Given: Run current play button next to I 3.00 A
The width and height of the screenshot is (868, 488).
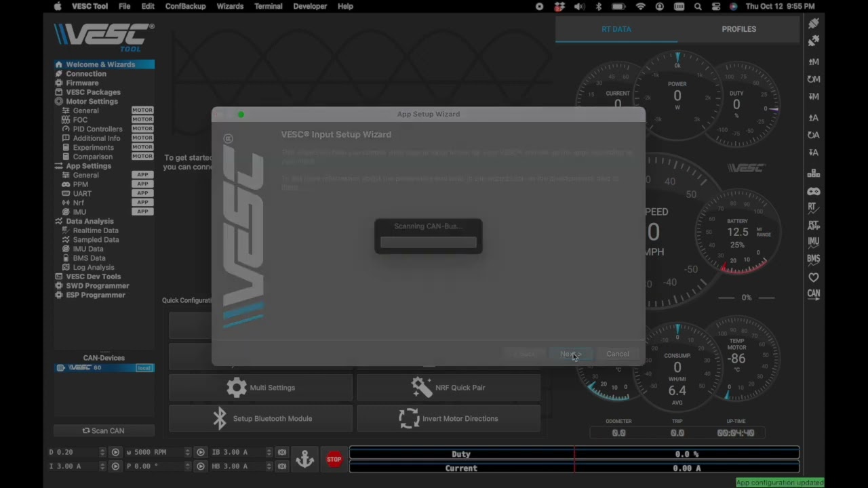Looking at the screenshot, I should coord(115,466).
